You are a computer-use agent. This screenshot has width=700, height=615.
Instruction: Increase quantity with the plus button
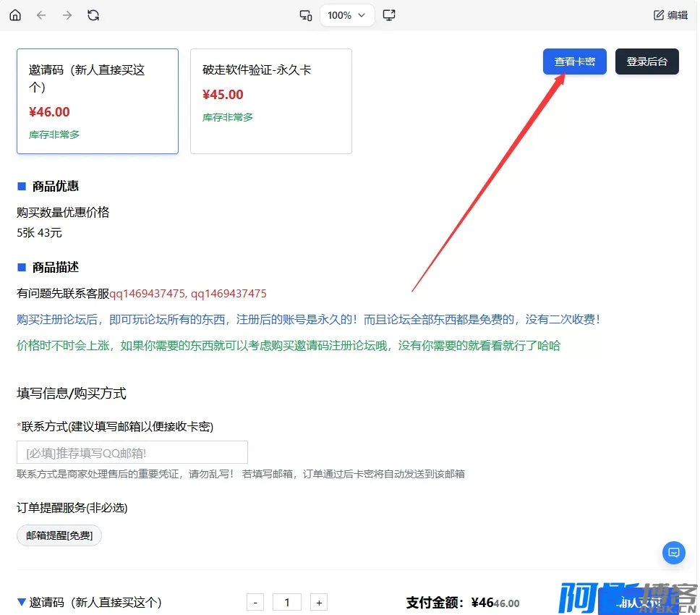point(319,602)
